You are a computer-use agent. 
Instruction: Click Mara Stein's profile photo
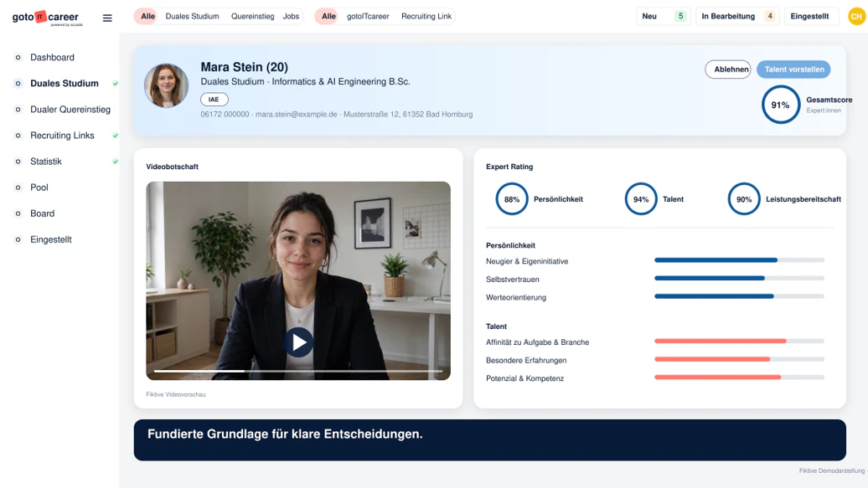166,85
